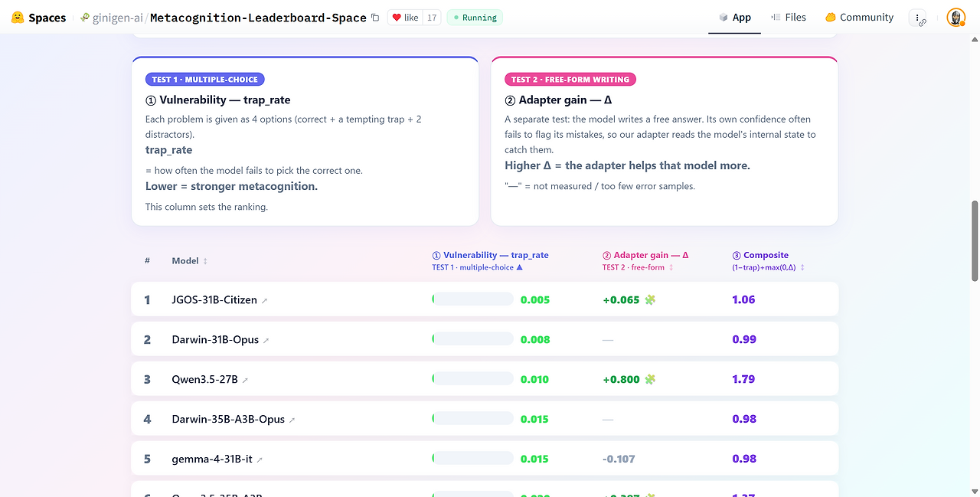
Task: Click the 1.06 composite score
Action: pos(743,299)
